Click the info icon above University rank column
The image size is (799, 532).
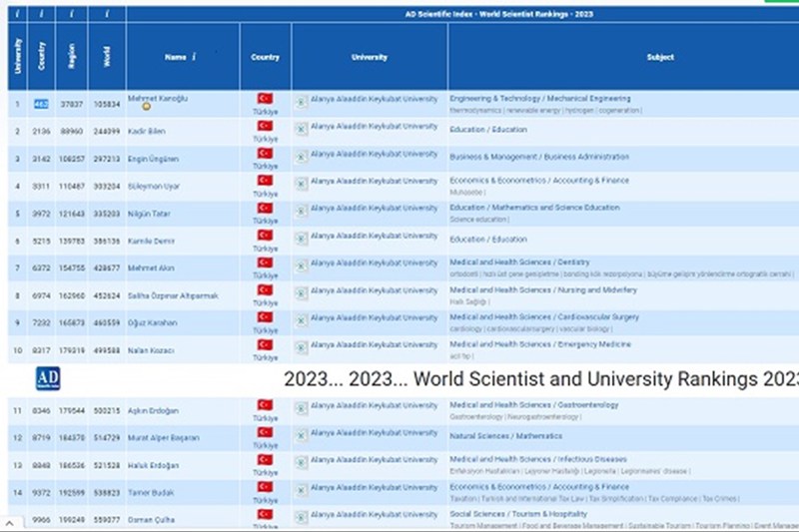tap(16, 13)
